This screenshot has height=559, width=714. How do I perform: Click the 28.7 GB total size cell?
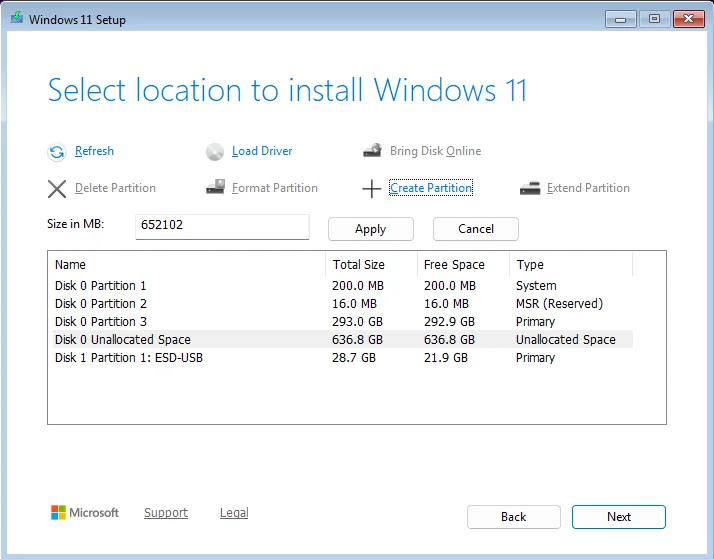[354, 357]
